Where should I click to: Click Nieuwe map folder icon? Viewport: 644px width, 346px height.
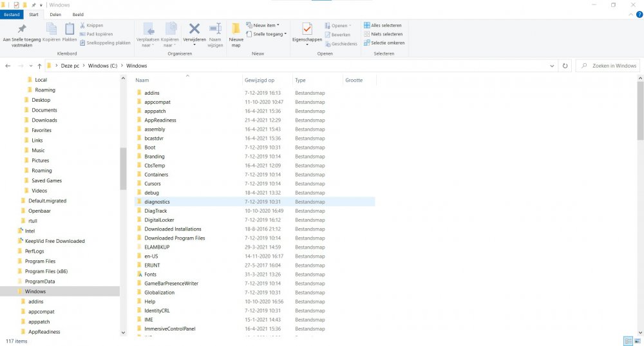click(236, 30)
